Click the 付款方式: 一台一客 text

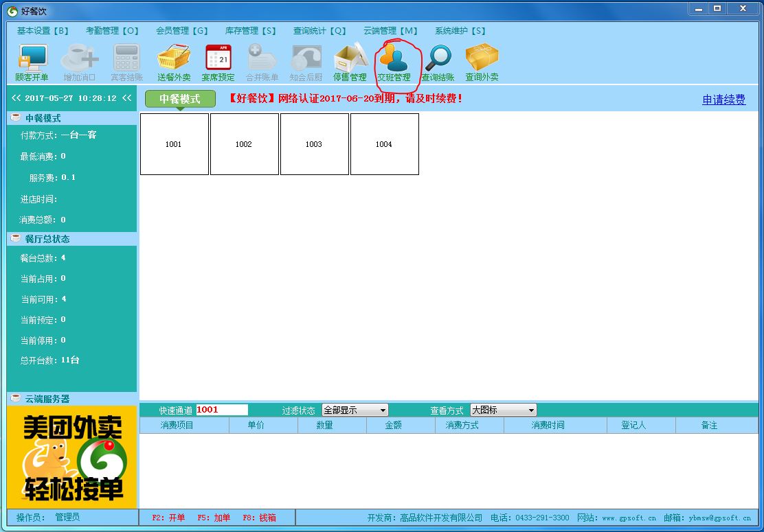click(58, 135)
